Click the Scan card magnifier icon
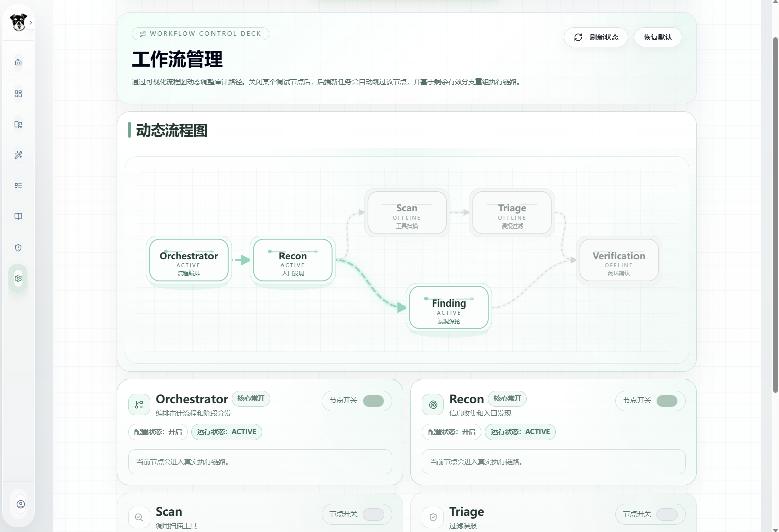The image size is (779, 532). pyautogui.click(x=139, y=517)
